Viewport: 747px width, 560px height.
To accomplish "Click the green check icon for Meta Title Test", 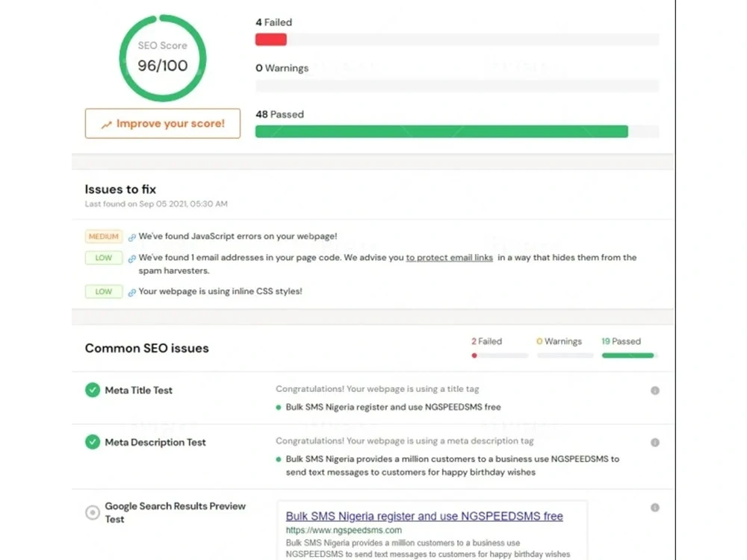I will click(93, 390).
